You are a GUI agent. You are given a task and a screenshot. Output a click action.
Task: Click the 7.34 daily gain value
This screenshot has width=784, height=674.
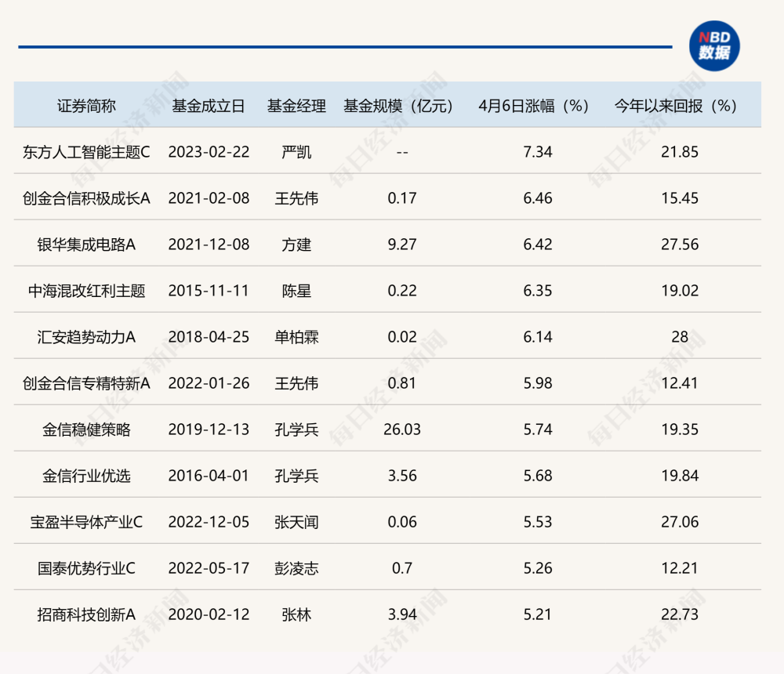538,152
